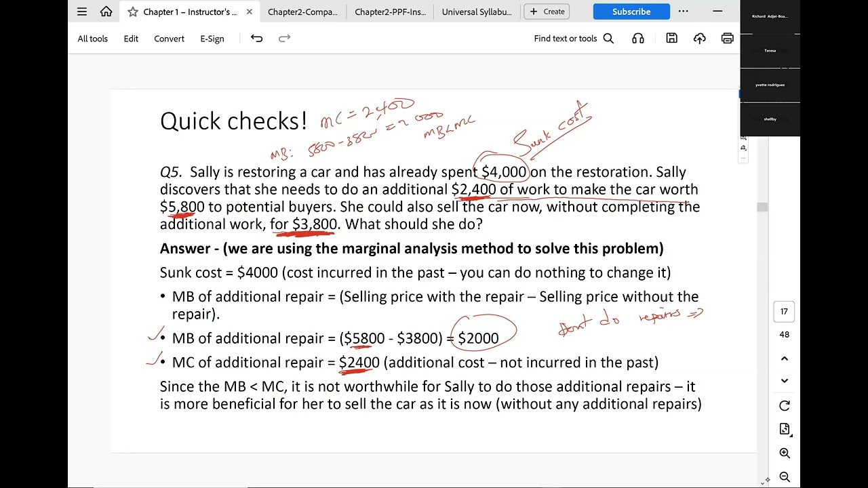Redo the last action
868x488 pixels.
pos(285,39)
